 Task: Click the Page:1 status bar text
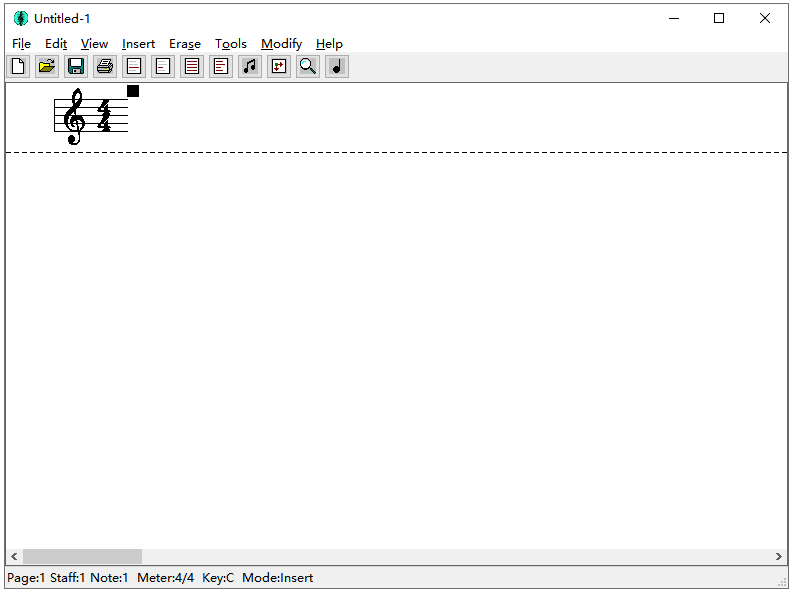click(x=26, y=577)
